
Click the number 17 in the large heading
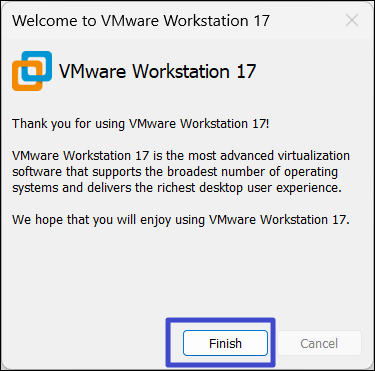(x=246, y=71)
